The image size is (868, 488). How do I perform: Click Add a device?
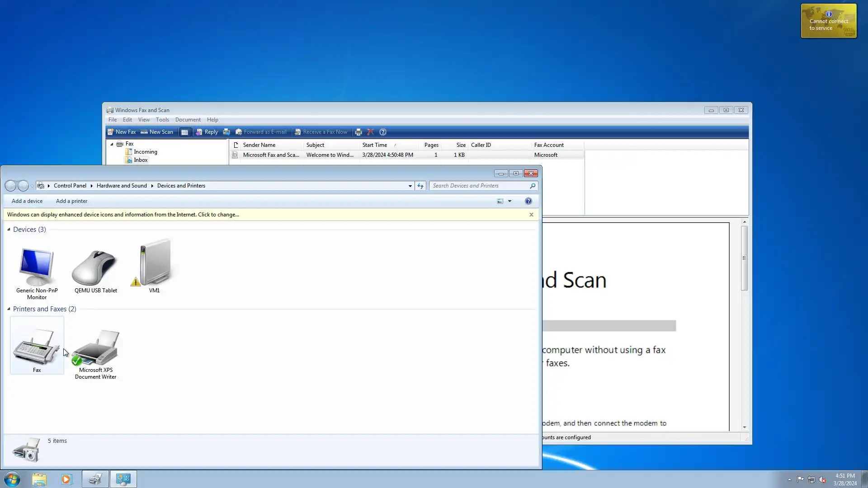click(27, 201)
